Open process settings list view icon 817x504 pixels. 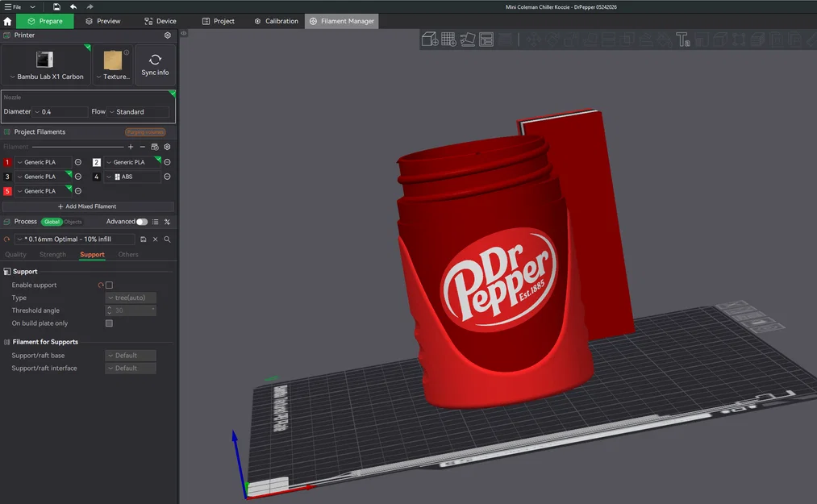pos(156,222)
